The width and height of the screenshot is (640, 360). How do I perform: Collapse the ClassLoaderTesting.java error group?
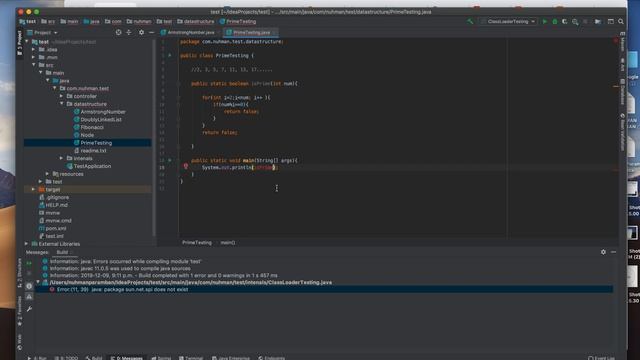[38, 282]
